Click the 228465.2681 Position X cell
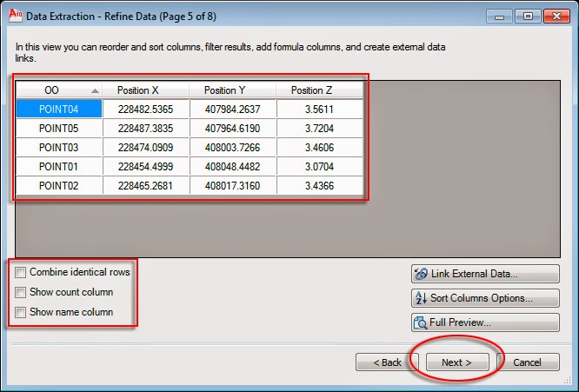Viewport: 579px width, 392px height. point(145,185)
